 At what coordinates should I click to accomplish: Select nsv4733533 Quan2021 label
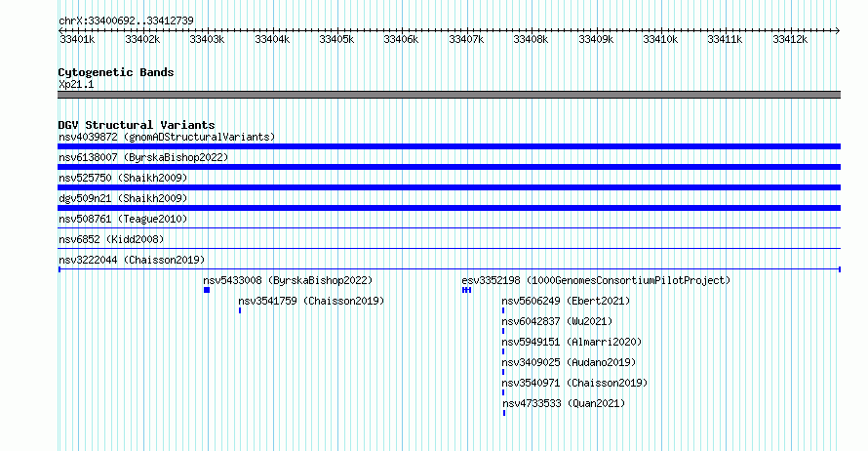(x=563, y=403)
